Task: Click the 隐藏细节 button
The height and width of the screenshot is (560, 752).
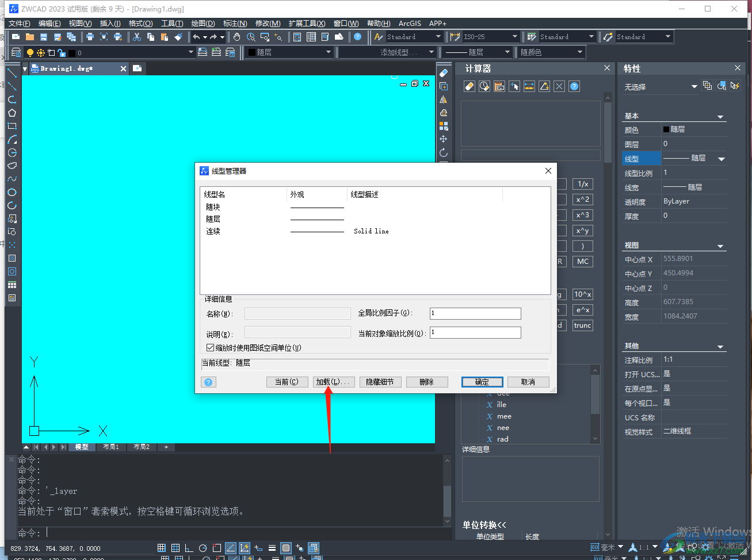Action: [380, 382]
